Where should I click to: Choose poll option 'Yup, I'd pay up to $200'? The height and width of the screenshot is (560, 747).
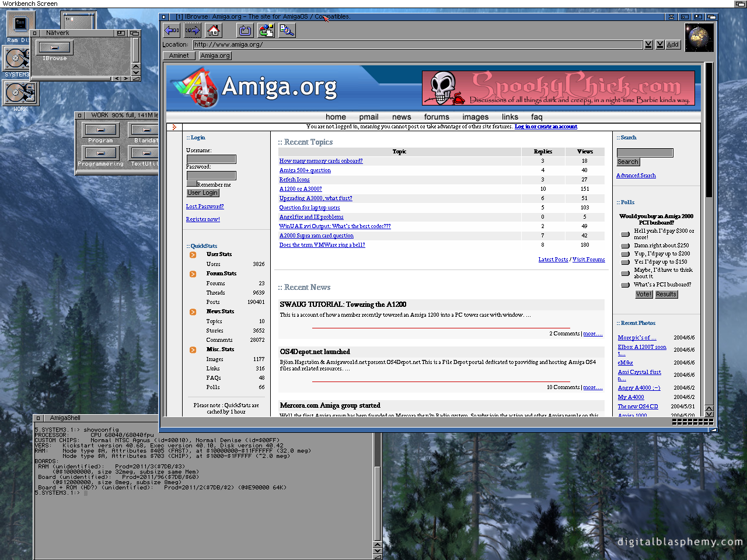point(625,254)
